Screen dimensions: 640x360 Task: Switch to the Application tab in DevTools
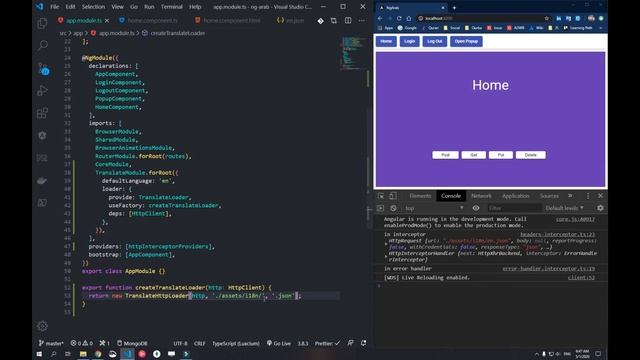pos(516,196)
